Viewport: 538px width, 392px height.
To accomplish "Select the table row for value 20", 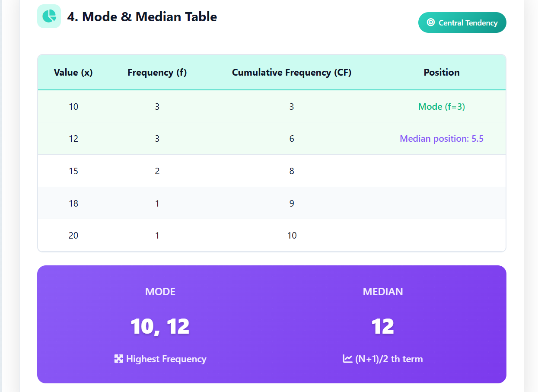I will tap(271, 235).
